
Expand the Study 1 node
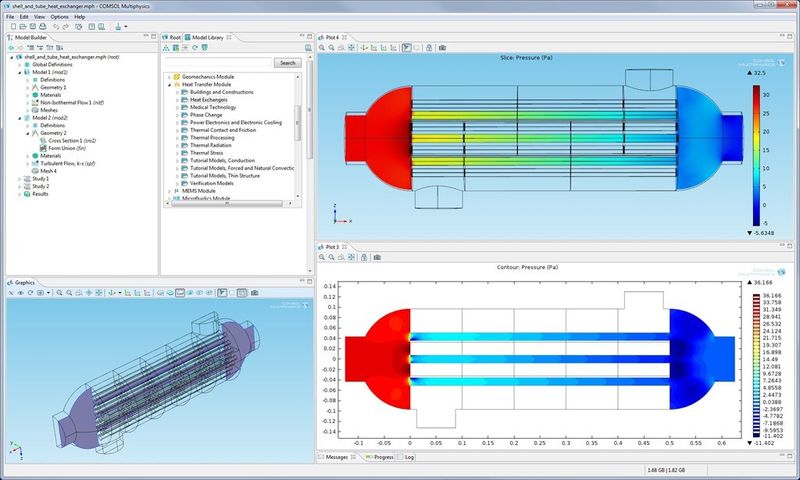click(20, 179)
